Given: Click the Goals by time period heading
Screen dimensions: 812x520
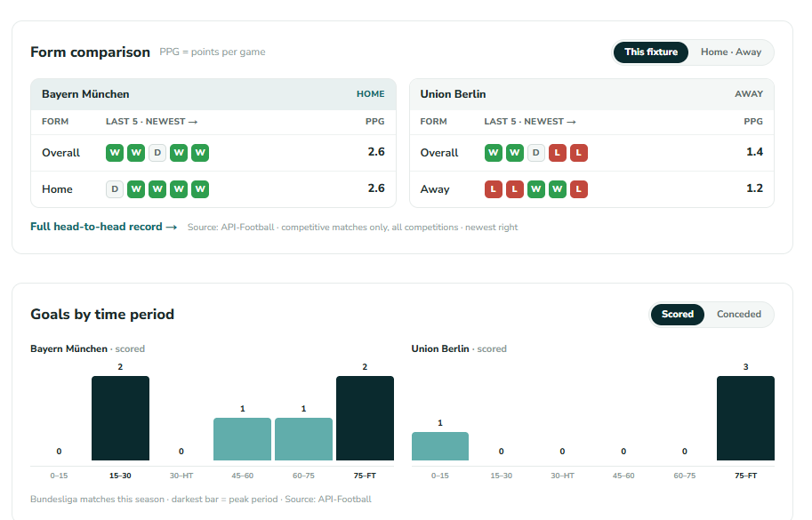Looking at the screenshot, I should (x=102, y=315).
